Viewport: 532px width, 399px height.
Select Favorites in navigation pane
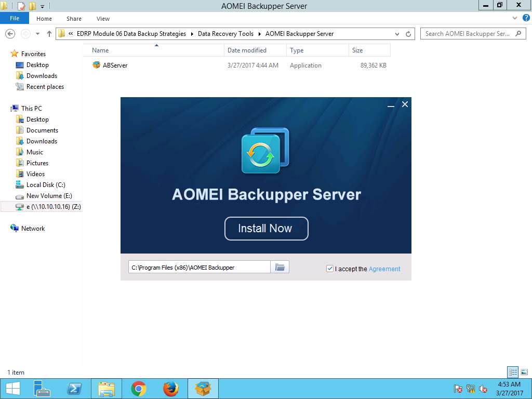(33, 54)
